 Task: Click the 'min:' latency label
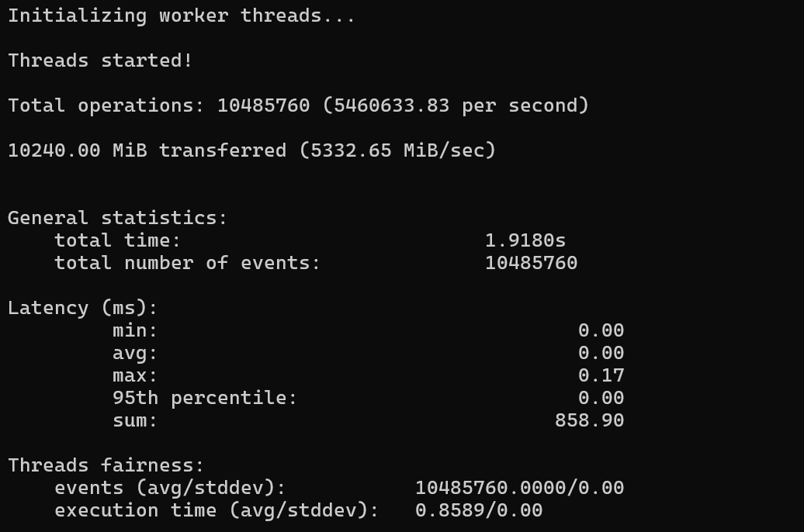click(x=135, y=330)
